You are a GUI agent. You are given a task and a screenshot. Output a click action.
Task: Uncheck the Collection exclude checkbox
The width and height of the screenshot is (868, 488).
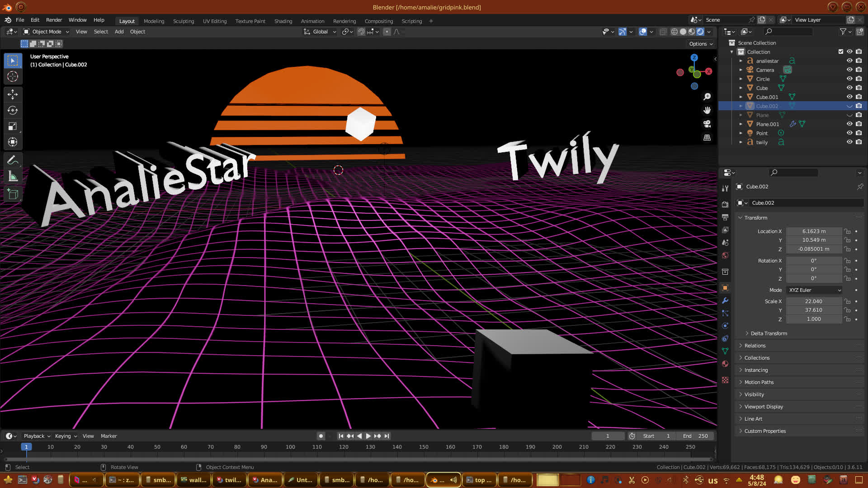coord(841,52)
